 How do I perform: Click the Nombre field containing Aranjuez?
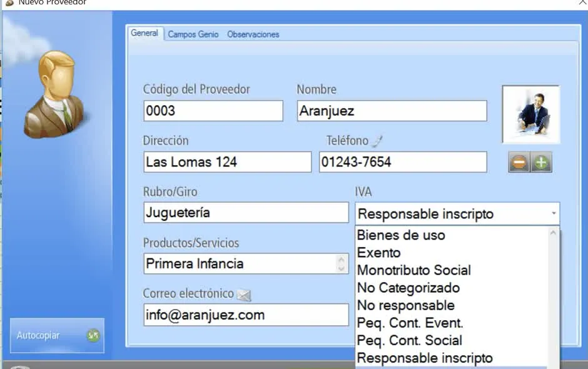click(392, 111)
